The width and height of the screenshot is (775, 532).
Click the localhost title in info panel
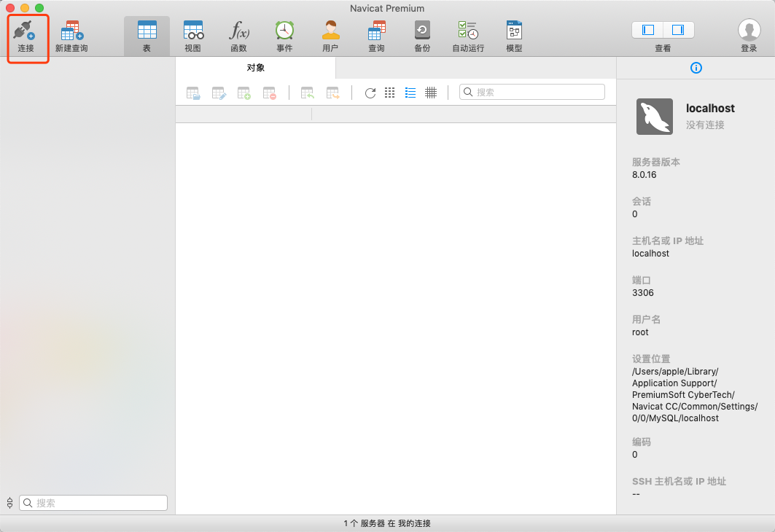click(x=710, y=108)
